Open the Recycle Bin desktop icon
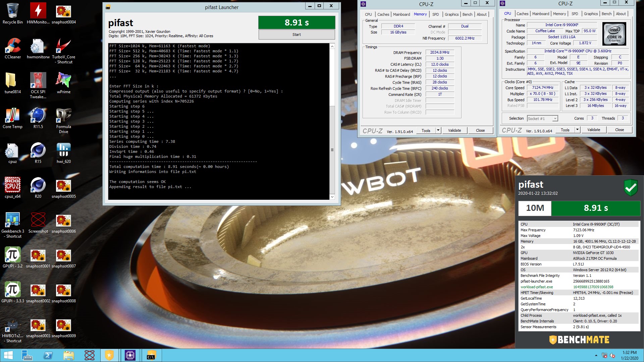 [13, 13]
